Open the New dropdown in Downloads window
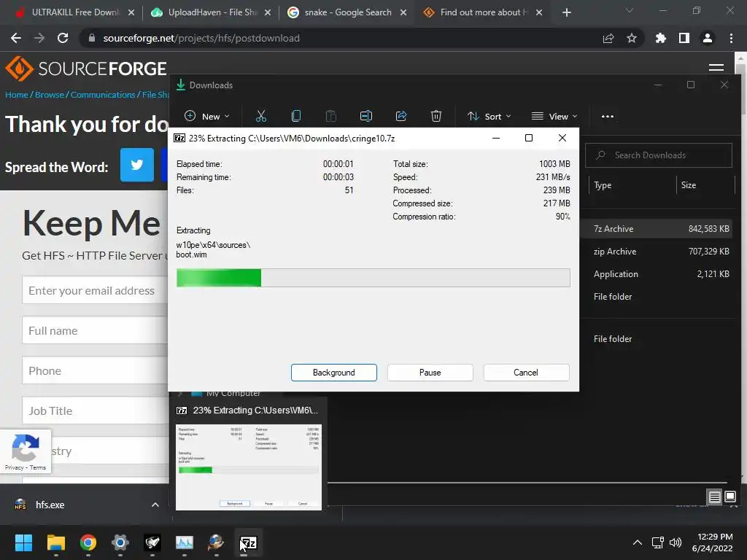Image resolution: width=747 pixels, height=560 pixels. 206,116
